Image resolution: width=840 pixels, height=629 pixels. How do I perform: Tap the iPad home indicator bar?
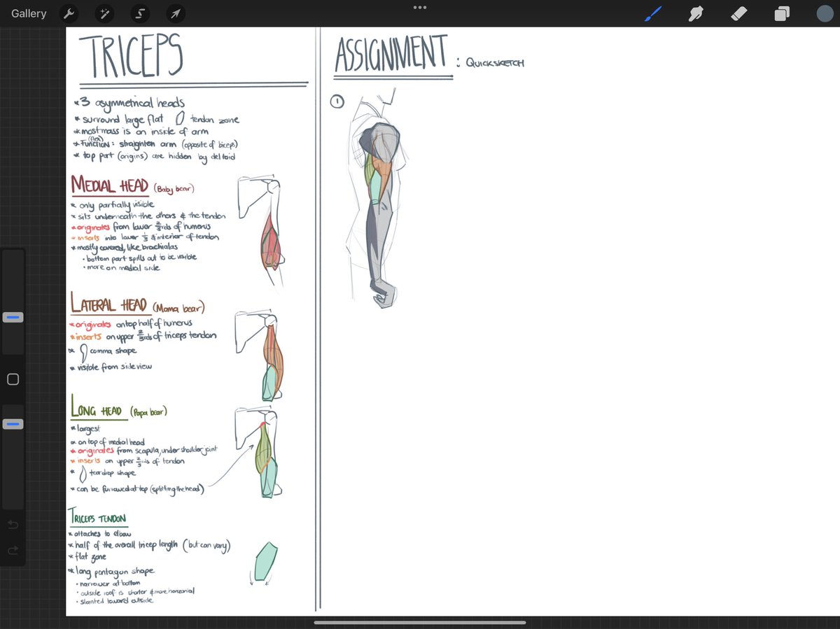click(420, 622)
